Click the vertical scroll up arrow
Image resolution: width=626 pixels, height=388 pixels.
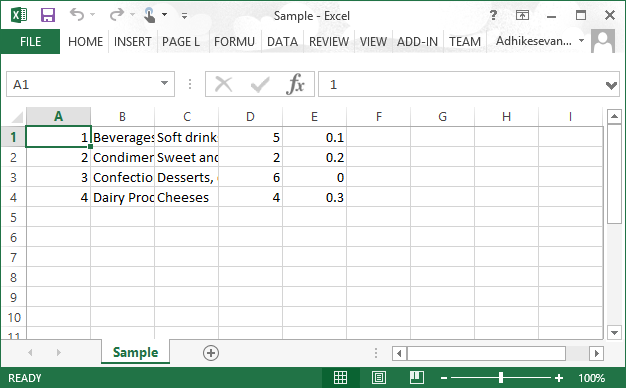[614, 117]
